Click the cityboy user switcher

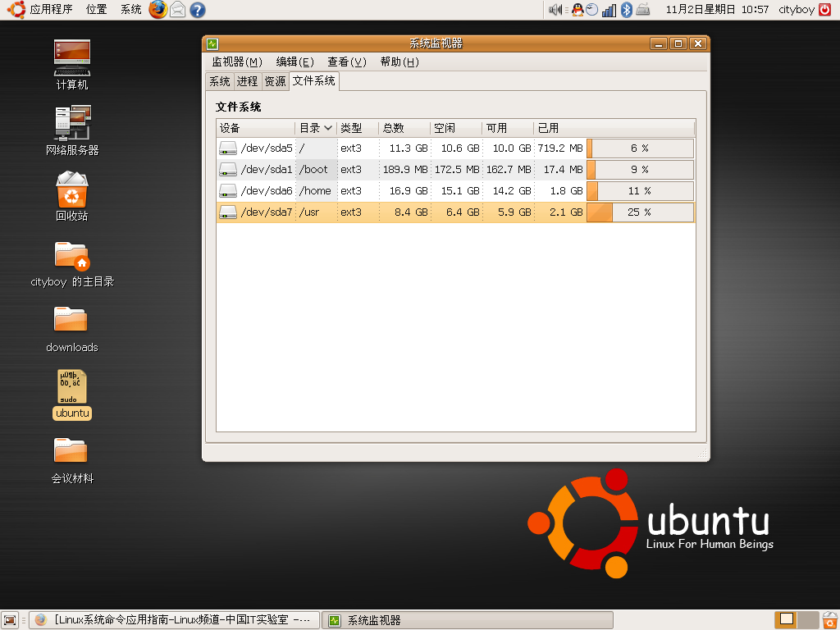(x=796, y=10)
